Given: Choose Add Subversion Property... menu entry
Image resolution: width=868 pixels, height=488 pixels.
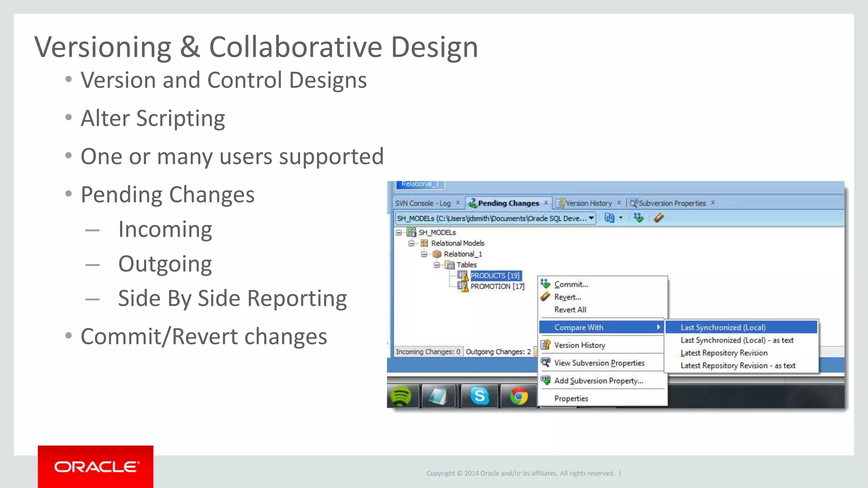Looking at the screenshot, I should 602,381.
